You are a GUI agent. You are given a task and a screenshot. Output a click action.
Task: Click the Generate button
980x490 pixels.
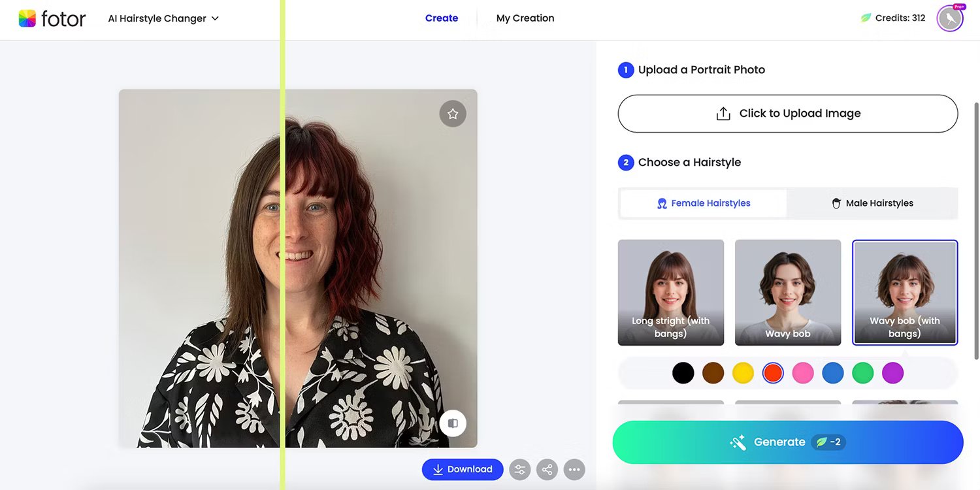tap(787, 442)
